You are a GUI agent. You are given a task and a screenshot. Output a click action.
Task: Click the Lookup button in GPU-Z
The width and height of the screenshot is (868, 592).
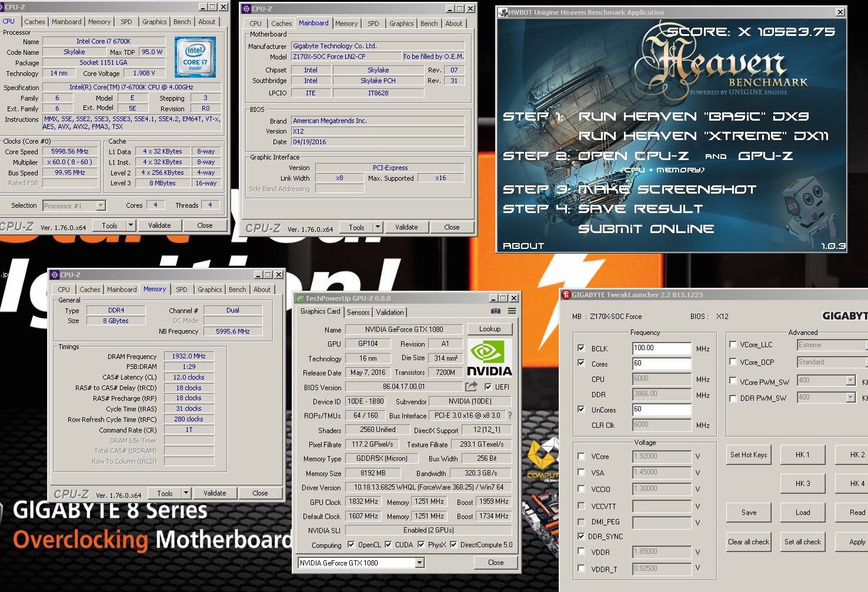(x=490, y=329)
